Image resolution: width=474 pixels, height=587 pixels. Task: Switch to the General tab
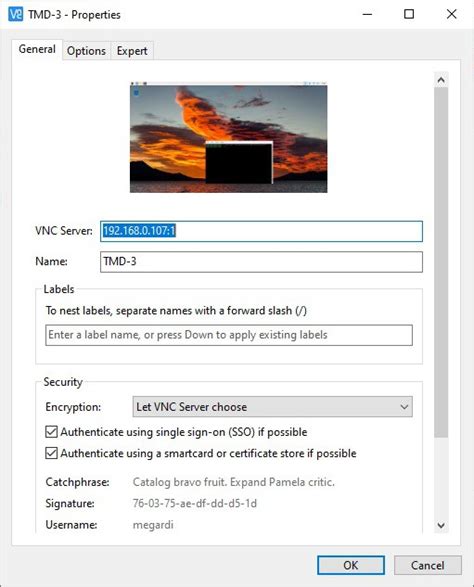point(37,49)
